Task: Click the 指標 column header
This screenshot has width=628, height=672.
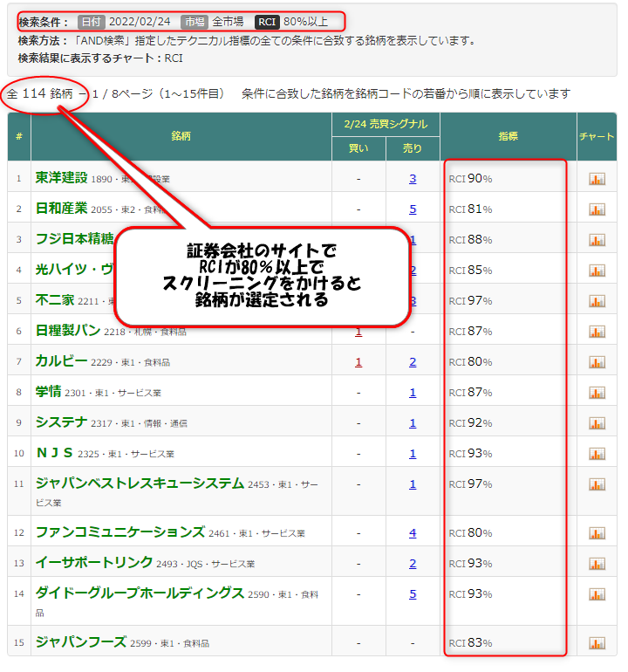Action: pyautogui.click(x=508, y=136)
